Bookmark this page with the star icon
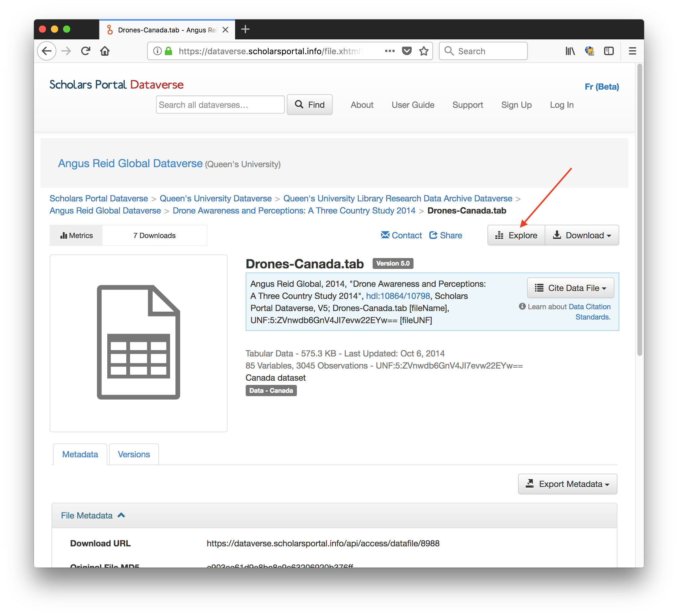Viewport: 678px width, 616px height. pyautogui.click(x=424, y=51)
